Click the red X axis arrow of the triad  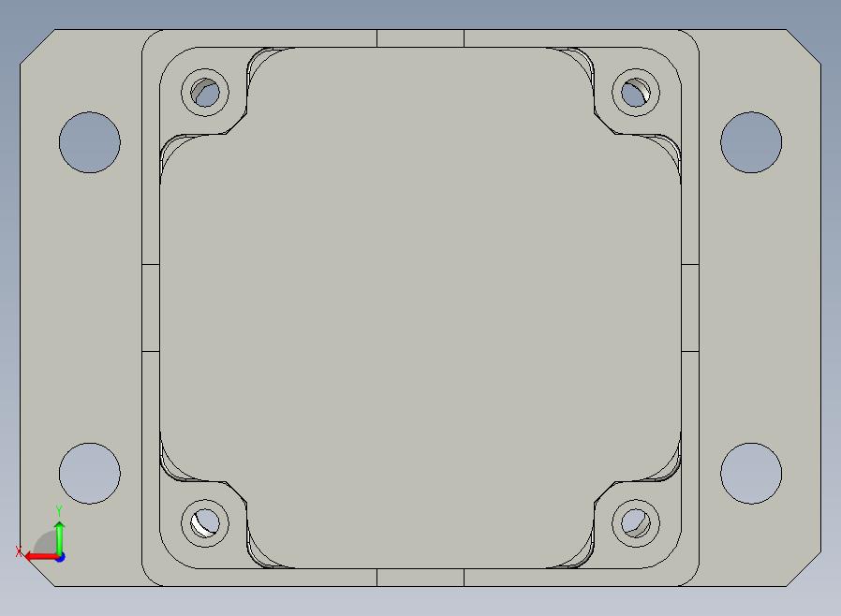coord(40,556)
